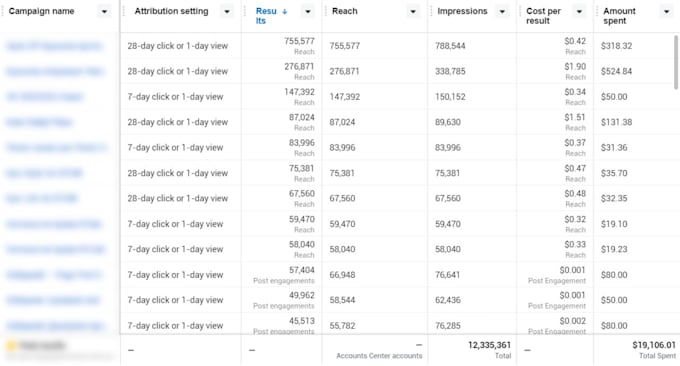Select the 49,962 post engagements result
680x366 pixels.
click(x=302, y=295)
